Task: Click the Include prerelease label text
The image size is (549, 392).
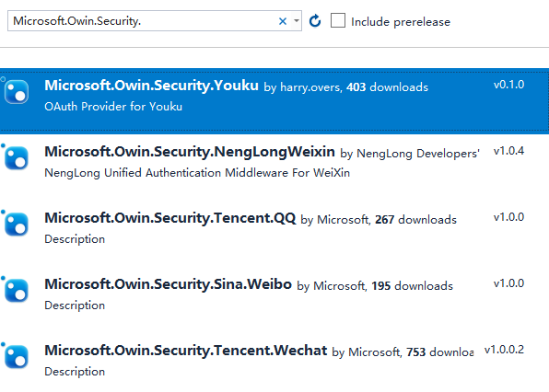Action: coord(401,22)
